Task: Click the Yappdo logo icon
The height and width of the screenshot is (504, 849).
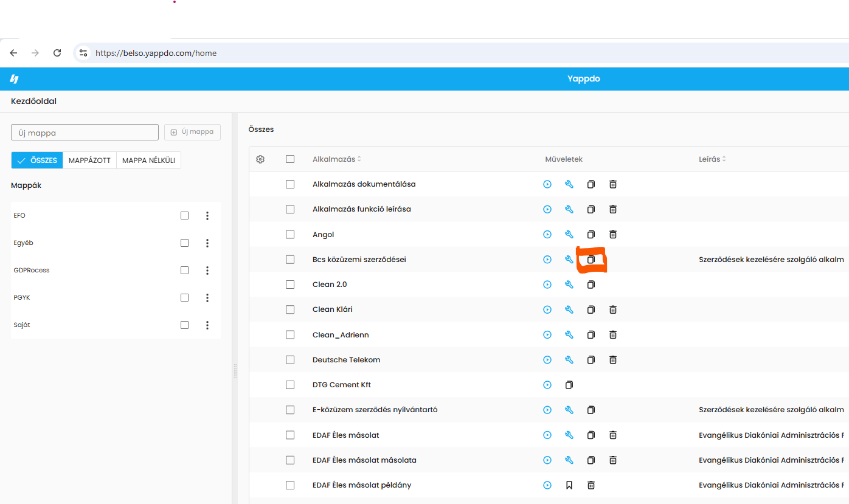Action: coord(15,79)
